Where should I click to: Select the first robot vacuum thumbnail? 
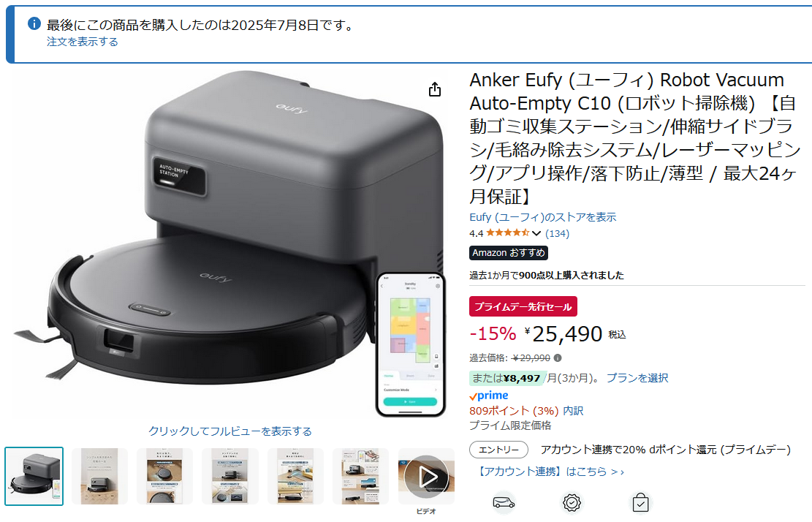[34, 477]
